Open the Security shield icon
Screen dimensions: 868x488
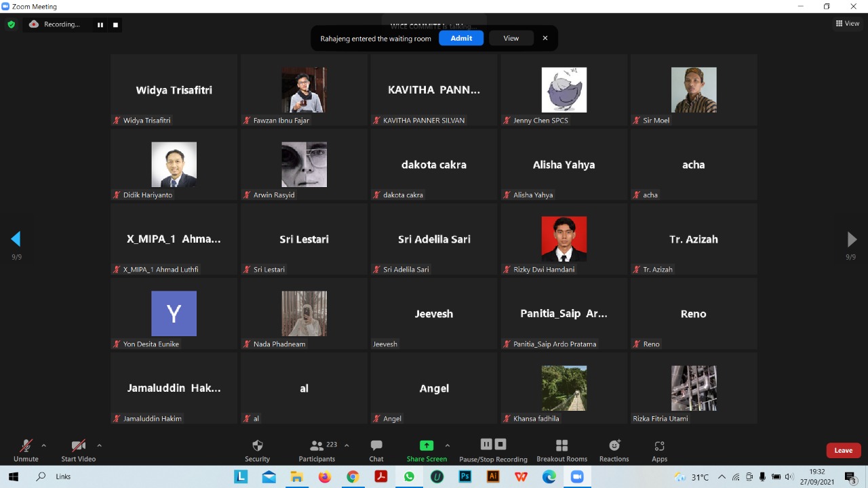pyautogui.click(x=257, y=446)
